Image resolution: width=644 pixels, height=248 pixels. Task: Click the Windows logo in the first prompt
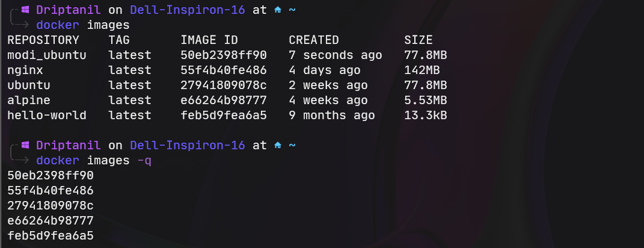click(x=25, y=10)
